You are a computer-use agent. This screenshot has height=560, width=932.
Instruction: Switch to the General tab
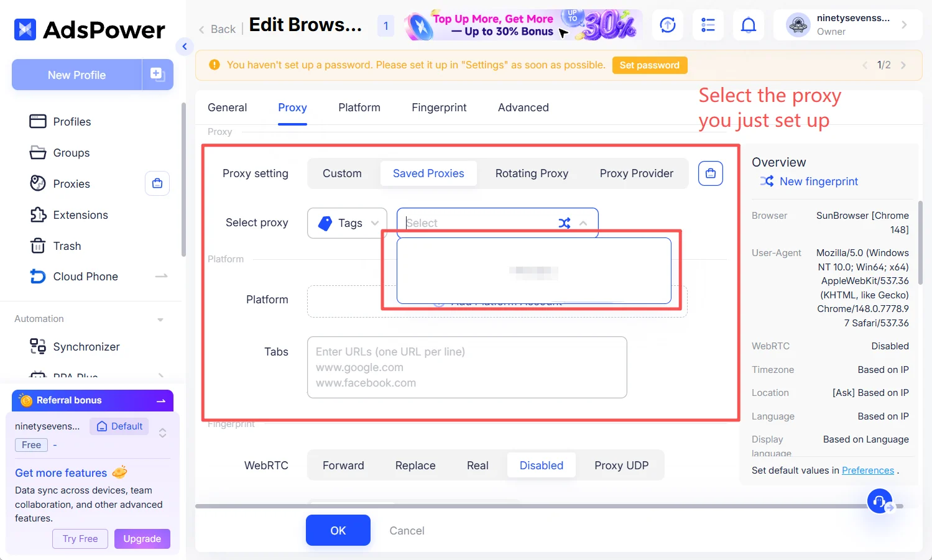[227, 108]
